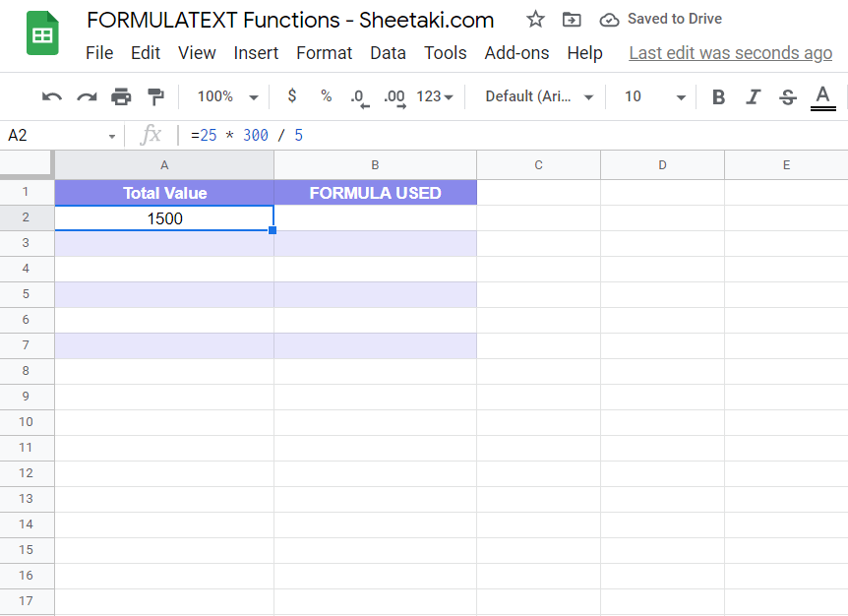Format selection as currency

pyautogui.click(x=291, y=96)
